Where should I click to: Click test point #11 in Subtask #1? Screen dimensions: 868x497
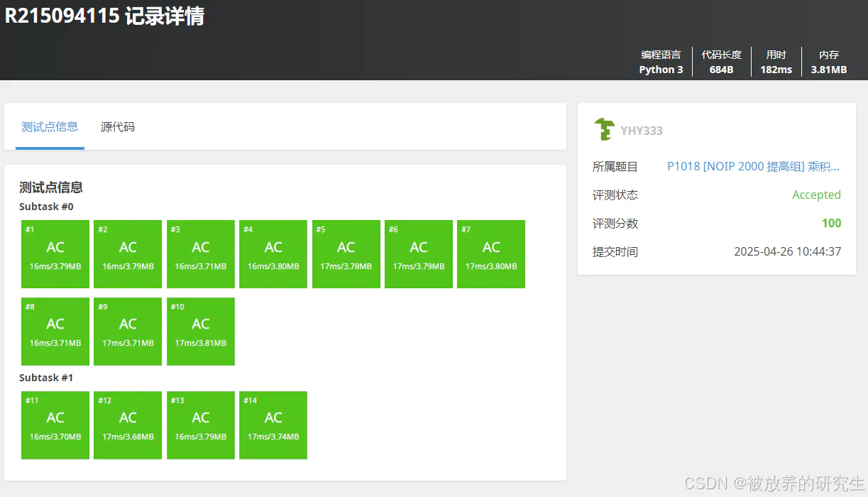coord(55,425)
